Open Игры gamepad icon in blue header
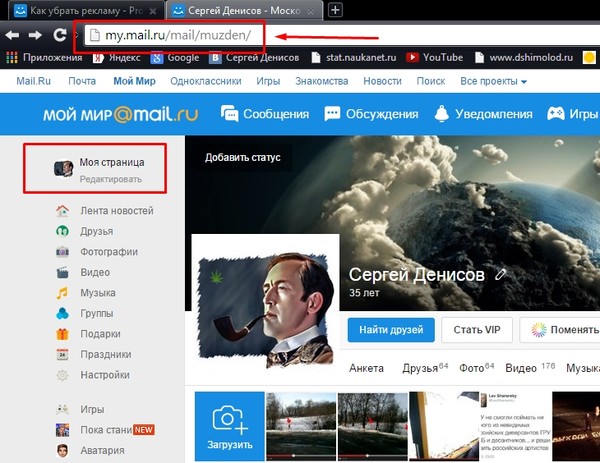600x463 pixels. pos(572,114)
